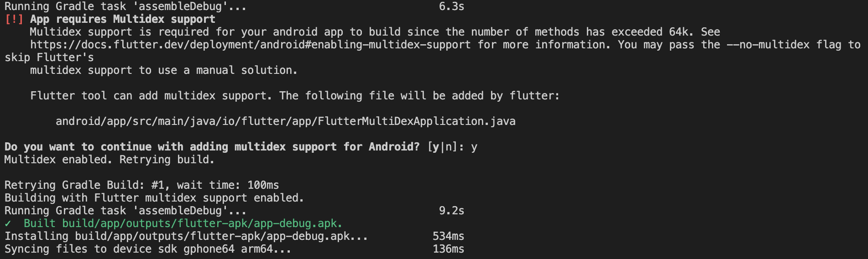Click the red [!] warning marker
Image resolution: width=868 pixels, height=259 pixels.
14,19
